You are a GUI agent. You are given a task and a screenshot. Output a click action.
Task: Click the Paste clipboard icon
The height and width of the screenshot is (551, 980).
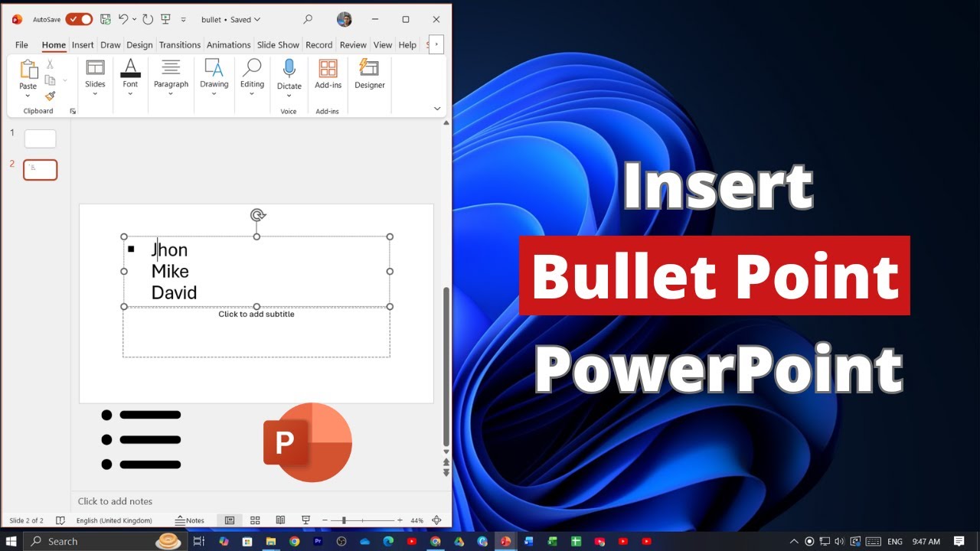pos(28,70)
